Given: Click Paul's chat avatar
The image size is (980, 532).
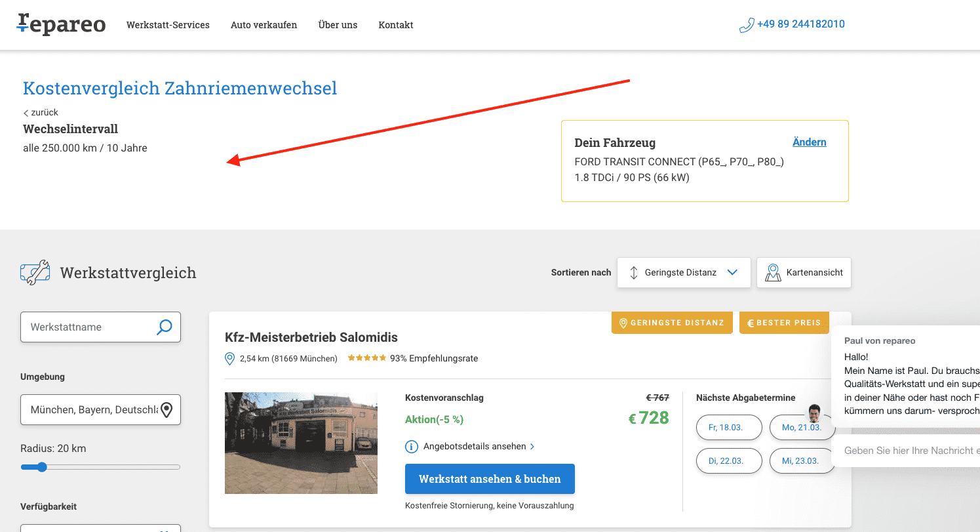Looking at the screenshot, I should click(x=814, y=413).
